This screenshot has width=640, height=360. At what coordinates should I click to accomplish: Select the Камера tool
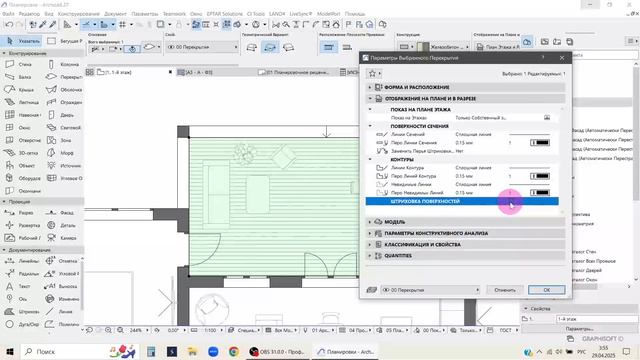tap(61, 238)
